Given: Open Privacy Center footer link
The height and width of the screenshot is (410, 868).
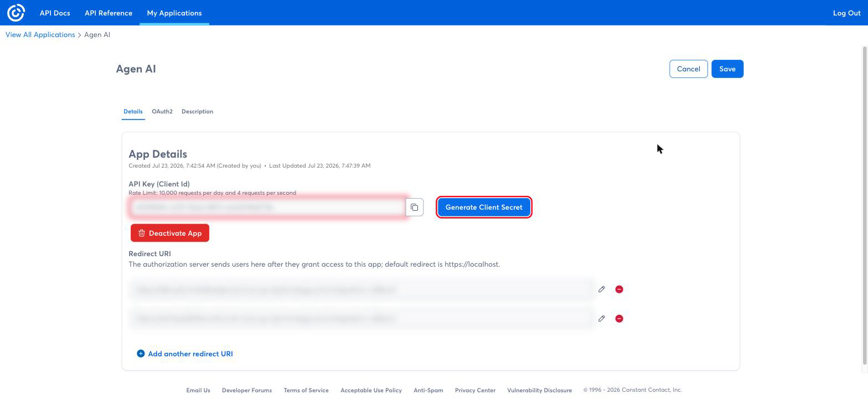Looking at the screenshot, I should coord(475,390).
